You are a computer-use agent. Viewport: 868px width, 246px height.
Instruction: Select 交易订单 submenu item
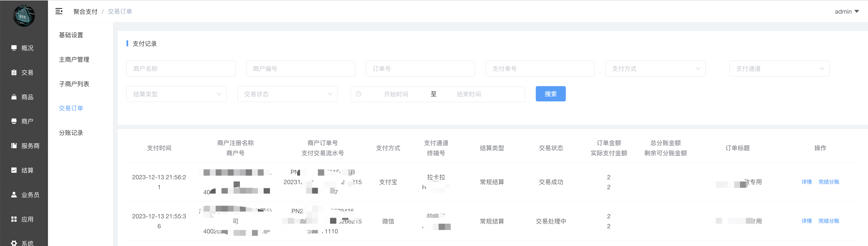pyautogui.click(x=71, y=108)
